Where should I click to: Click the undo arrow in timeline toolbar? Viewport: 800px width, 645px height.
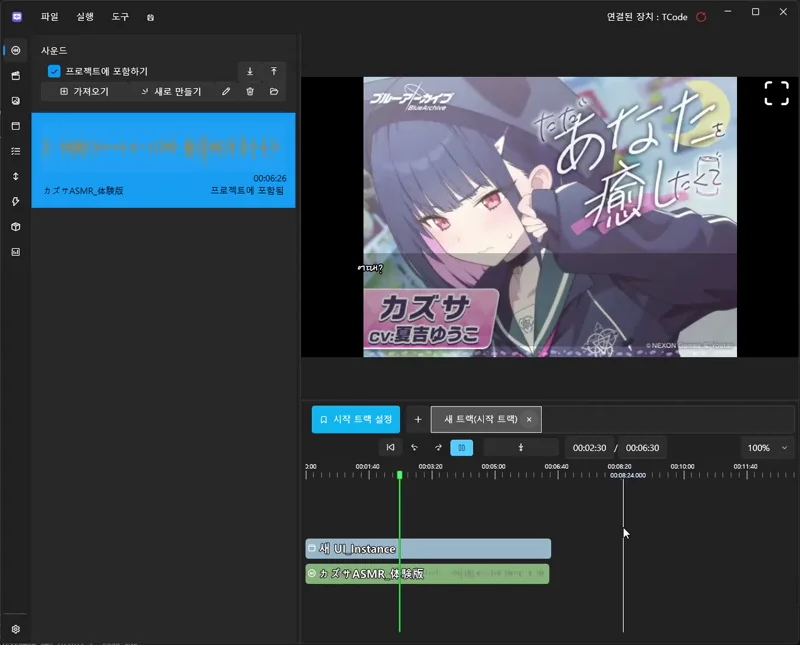click(x=413, y=448)
